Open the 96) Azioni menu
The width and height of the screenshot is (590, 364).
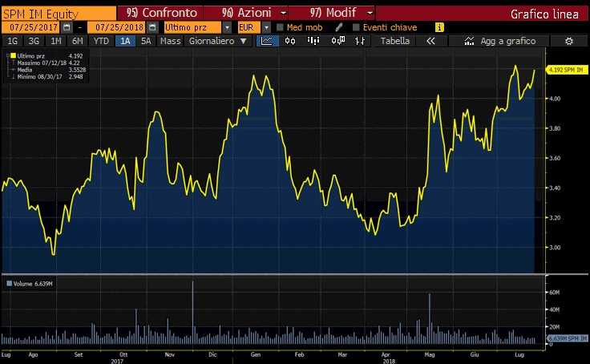click(243, 14)
